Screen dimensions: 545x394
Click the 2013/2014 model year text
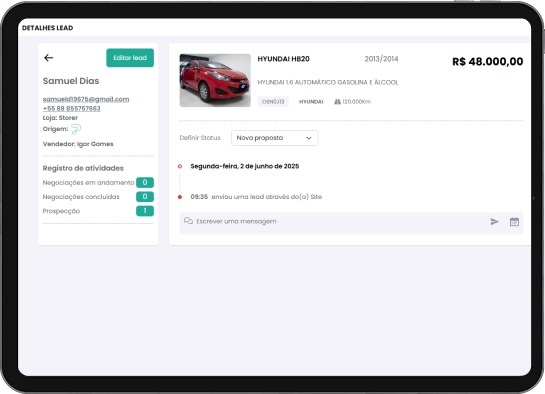tap(381, 59)
